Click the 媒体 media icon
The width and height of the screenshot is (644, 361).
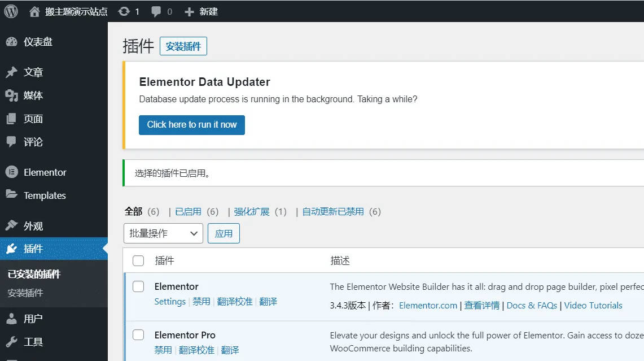coord(11,95)
